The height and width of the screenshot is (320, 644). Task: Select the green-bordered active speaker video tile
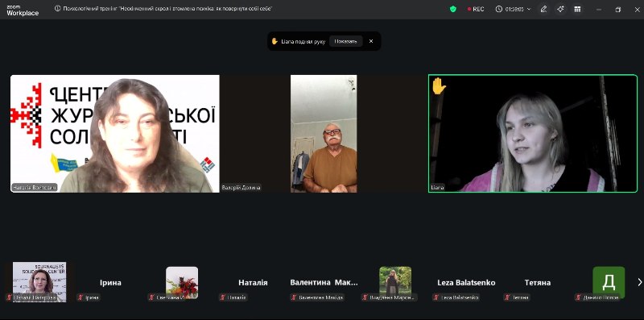[533, 133]
